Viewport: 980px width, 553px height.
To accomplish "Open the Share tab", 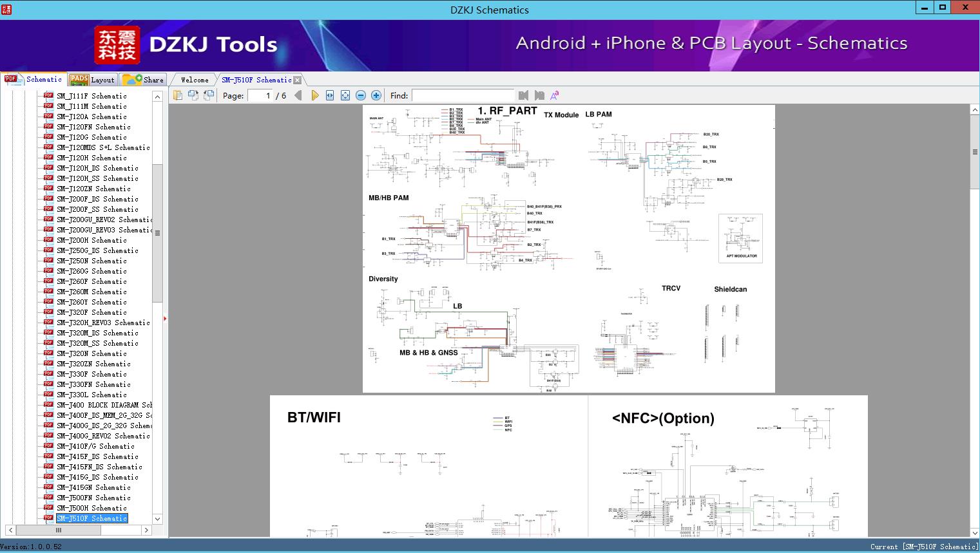I will (144, 80).
